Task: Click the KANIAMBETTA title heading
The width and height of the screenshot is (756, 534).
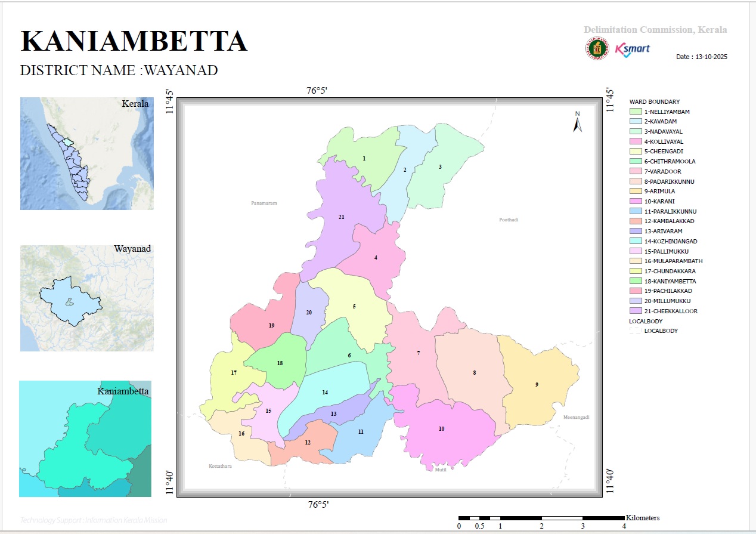Action: coord(134,42)
